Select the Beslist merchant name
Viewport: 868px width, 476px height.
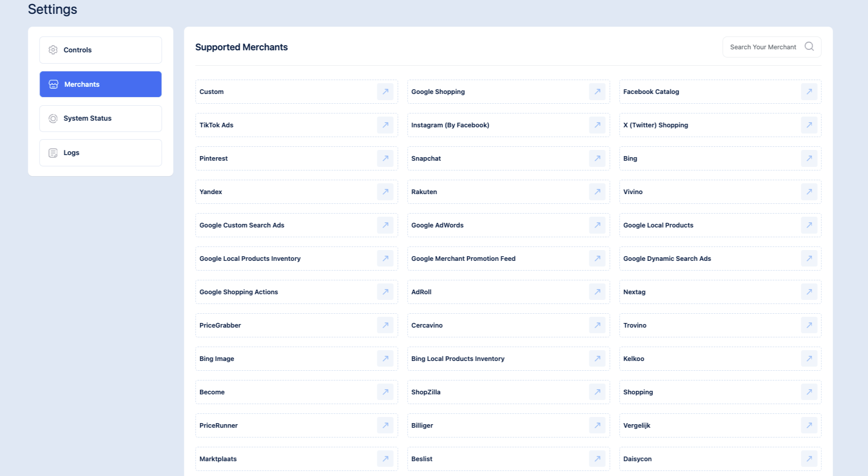coord(421,459)
